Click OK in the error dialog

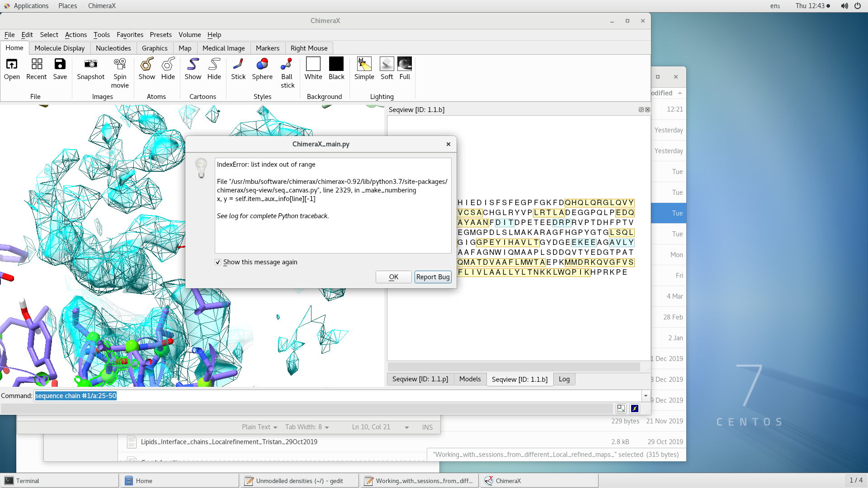[x=393, y=277]
